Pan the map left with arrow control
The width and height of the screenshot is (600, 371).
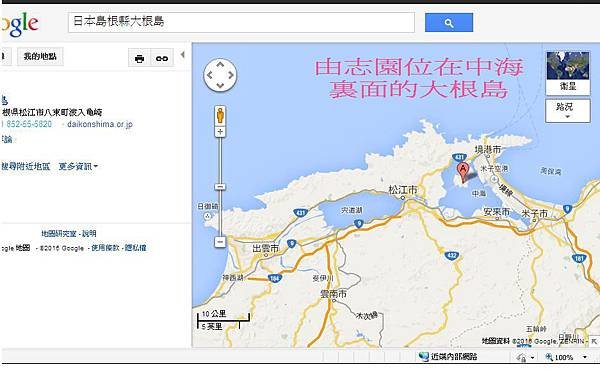210,75
